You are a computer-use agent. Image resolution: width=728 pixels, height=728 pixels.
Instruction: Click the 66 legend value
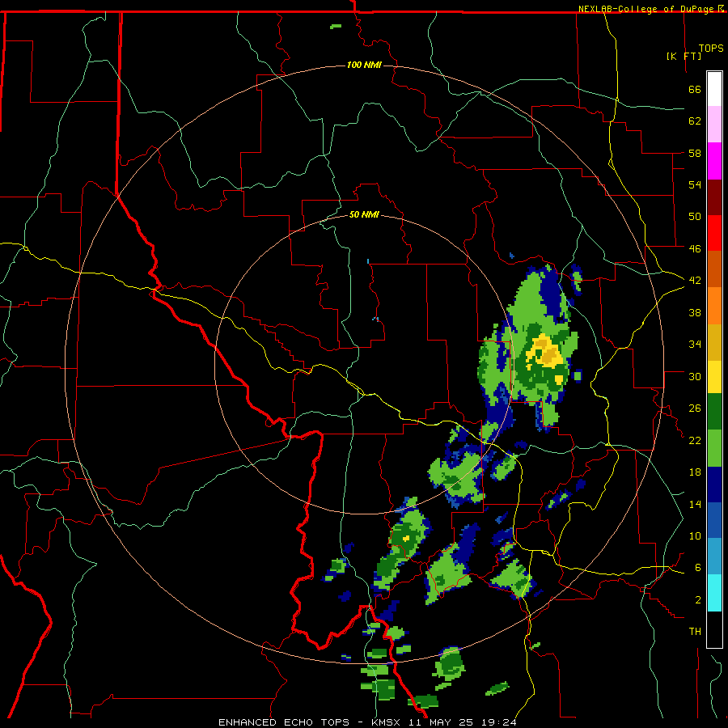coord(695,90)
